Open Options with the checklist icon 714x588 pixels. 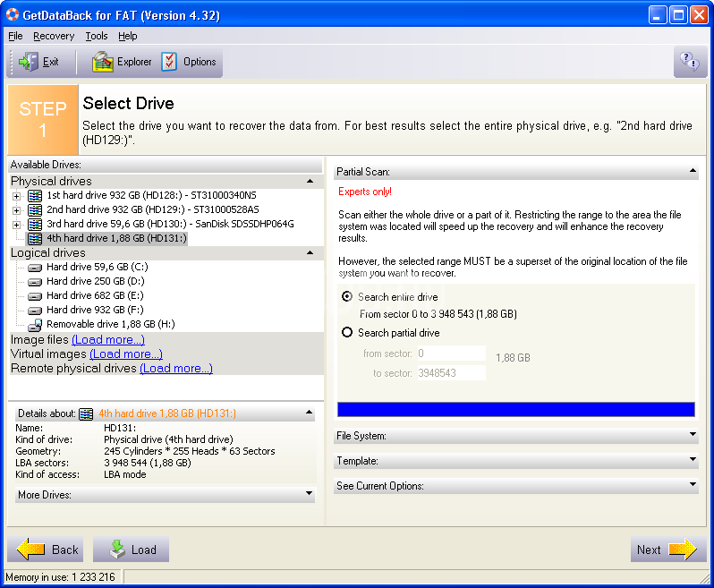pos(170,62)
